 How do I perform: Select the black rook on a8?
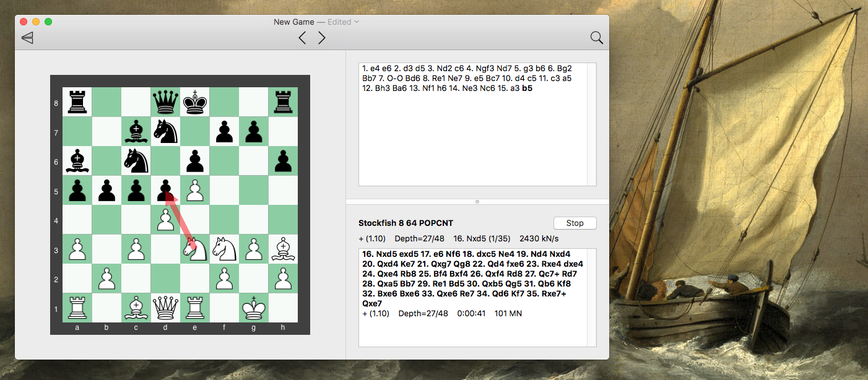[x=77, y=102]
